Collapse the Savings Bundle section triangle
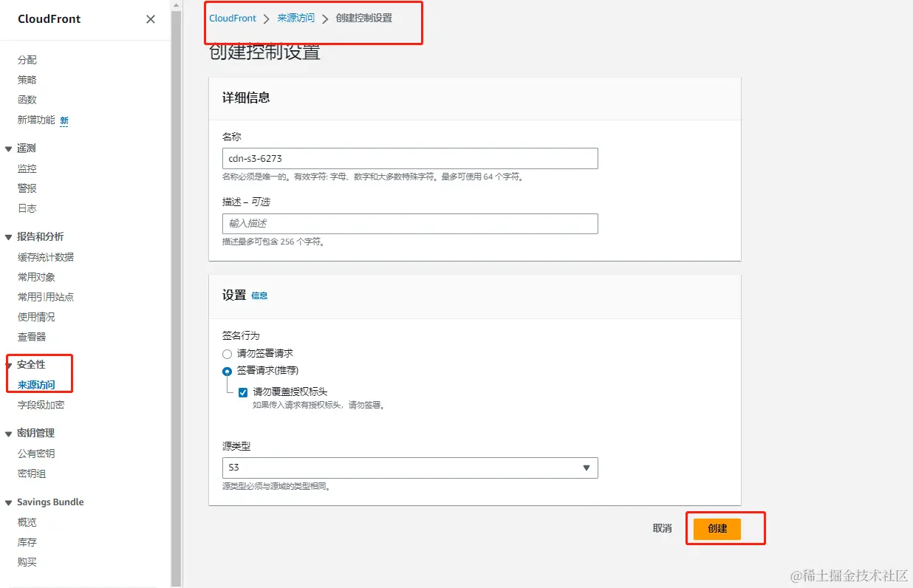 [9, 502]
